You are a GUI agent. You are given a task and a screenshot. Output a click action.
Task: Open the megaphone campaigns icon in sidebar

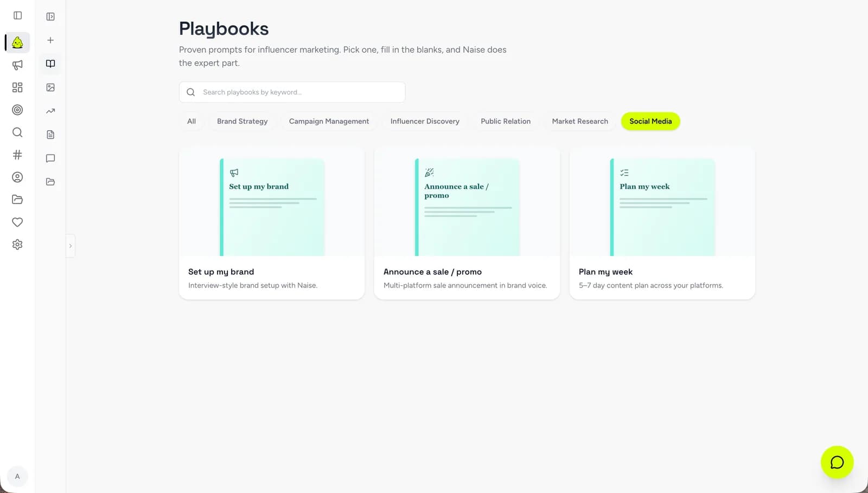pos(17,65)
